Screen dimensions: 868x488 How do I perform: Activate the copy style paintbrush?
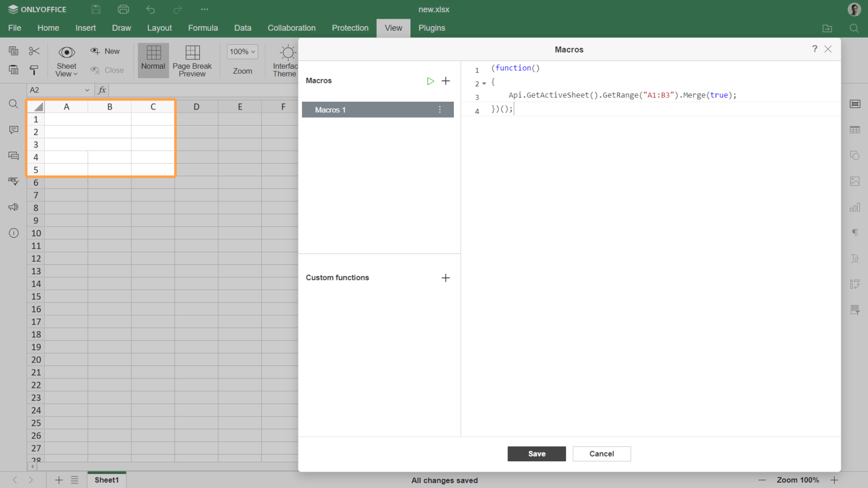pyautogui.click(x=34, y=69)
